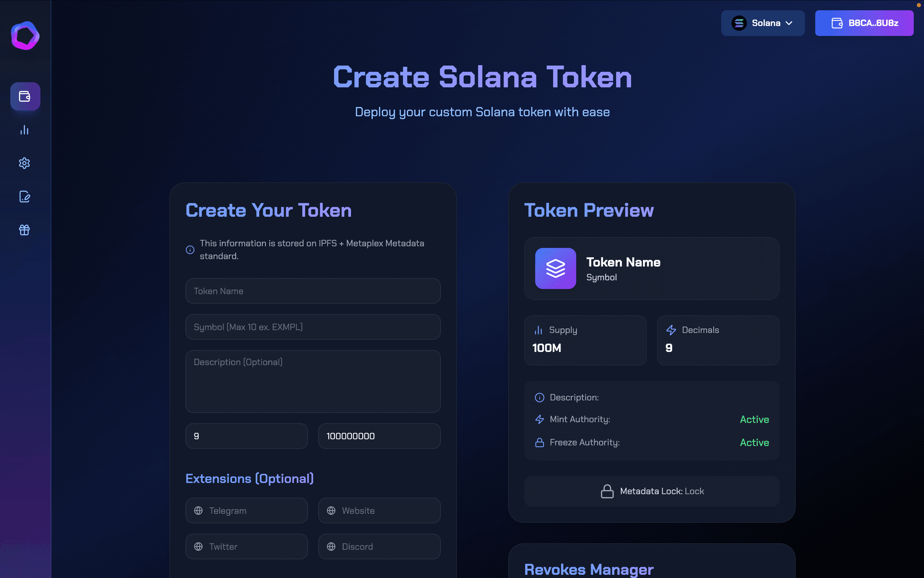This screenshot has height=578, width=924.
Task: Click the 100M supply value in preview
Action: click(546, 348)
